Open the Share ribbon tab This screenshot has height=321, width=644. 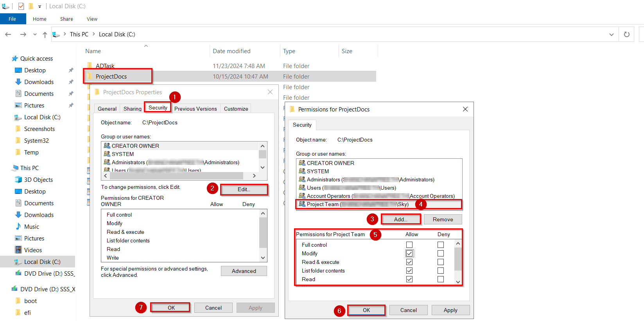(x=66, y=19)
